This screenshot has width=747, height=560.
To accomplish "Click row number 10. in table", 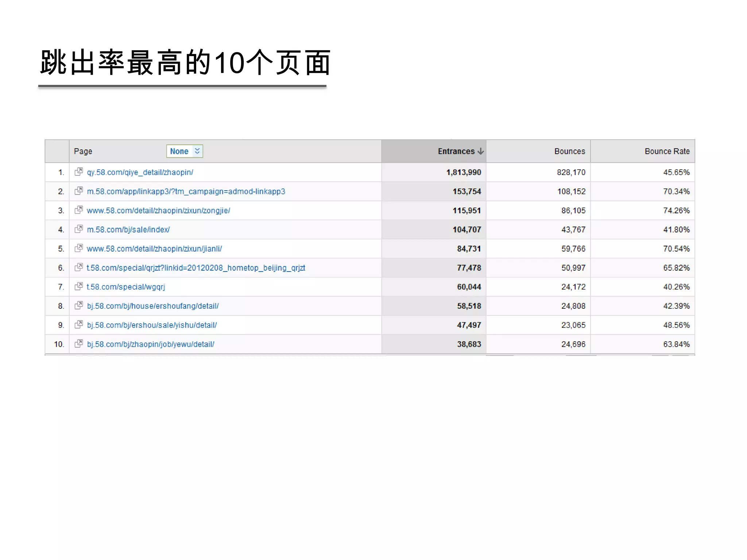I will [59, 345].
